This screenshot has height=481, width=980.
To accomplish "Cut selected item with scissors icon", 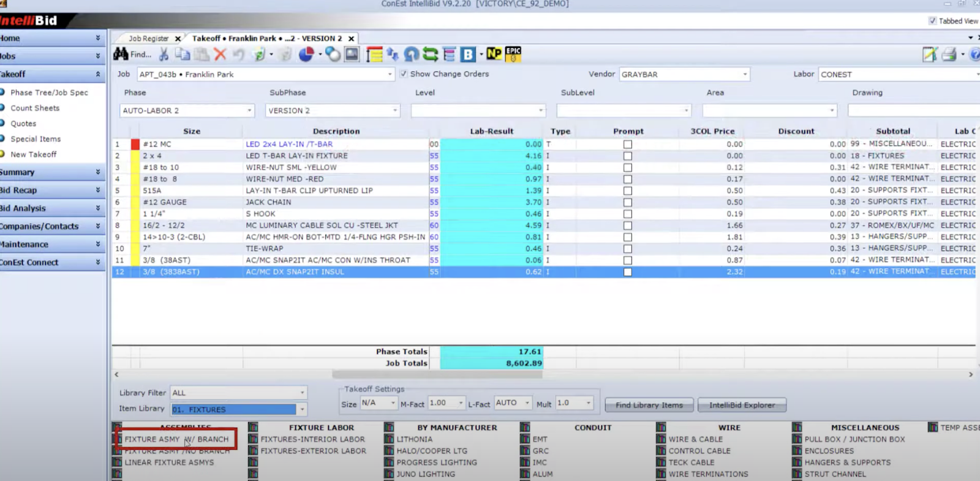I will [164, 55].
